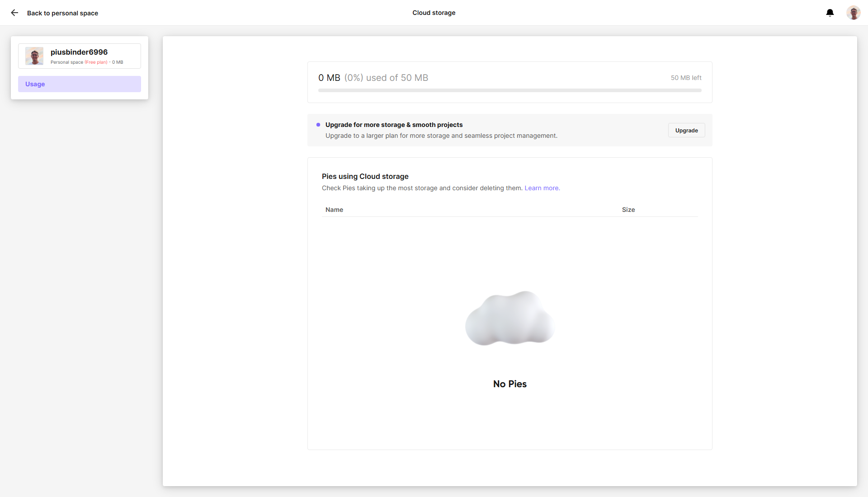This screenshot has width=868, height=497.
Task: Open the Learn more link
Action: click(542, 188)
